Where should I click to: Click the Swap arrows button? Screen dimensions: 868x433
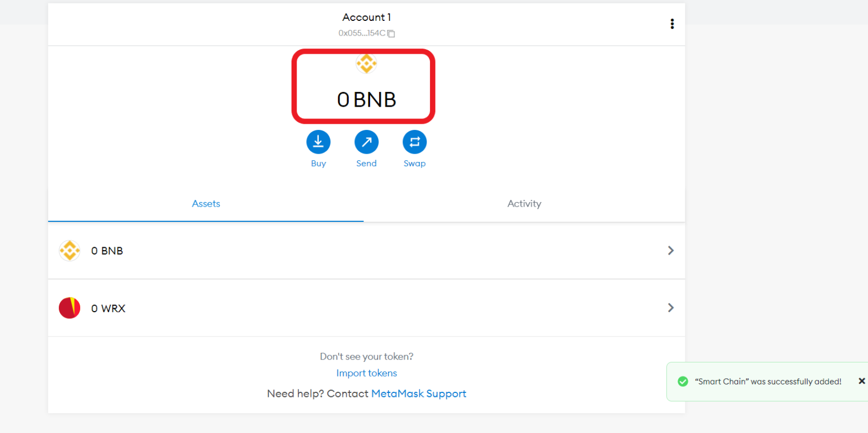[x=414, y=142]
